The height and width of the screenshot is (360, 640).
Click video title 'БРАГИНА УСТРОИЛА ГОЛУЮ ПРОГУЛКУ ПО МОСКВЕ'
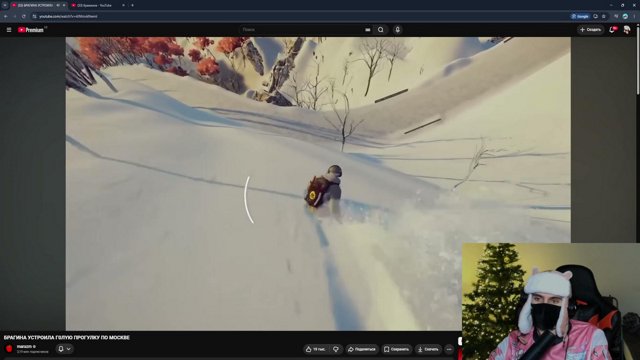point(67,338)
